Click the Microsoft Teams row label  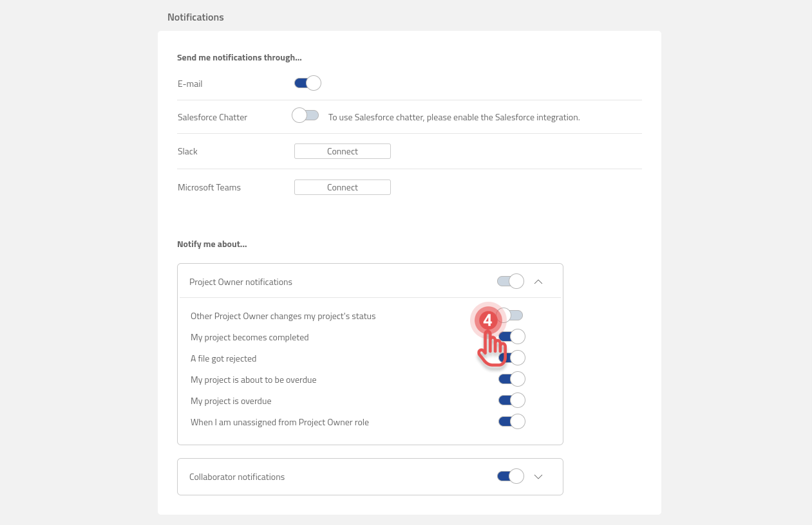point(209,187)
